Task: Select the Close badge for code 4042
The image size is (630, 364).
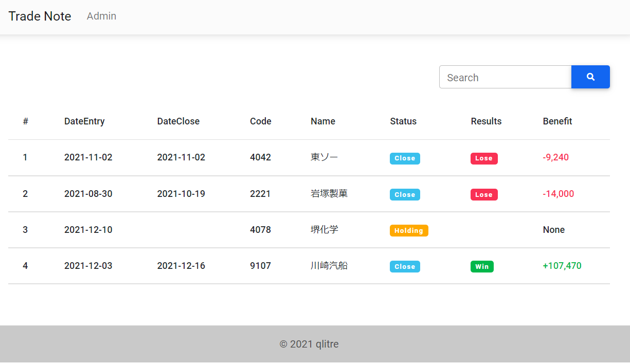Action: pos(405,158)
